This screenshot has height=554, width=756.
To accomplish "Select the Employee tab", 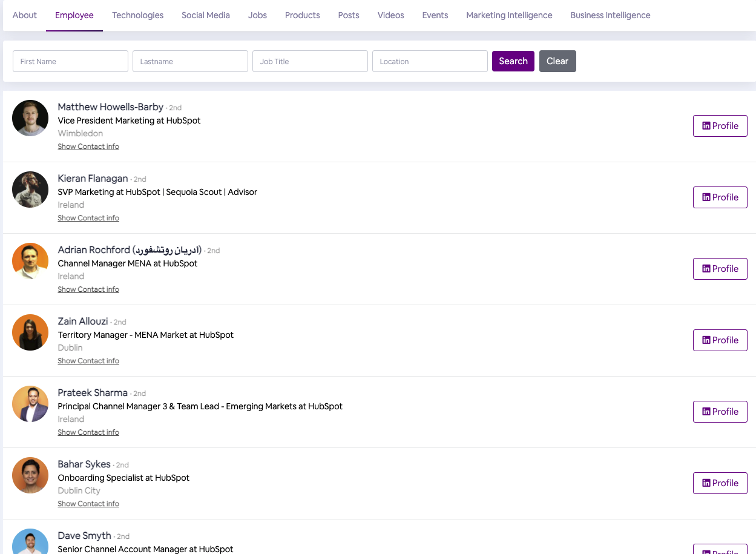I will click(x=74, y=15).
